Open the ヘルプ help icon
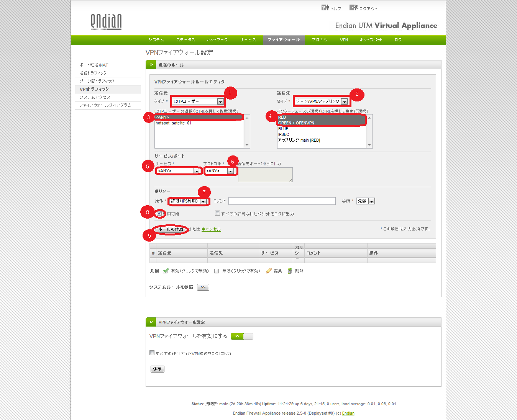The width and height of the screenshot is (517, 420). tap(325, 8)
